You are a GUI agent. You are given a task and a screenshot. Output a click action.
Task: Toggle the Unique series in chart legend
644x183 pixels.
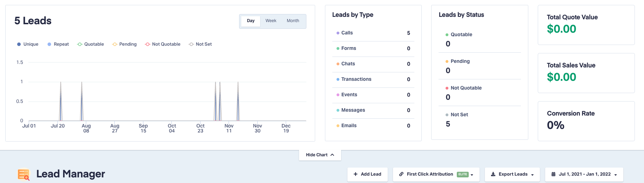(28, 44)
